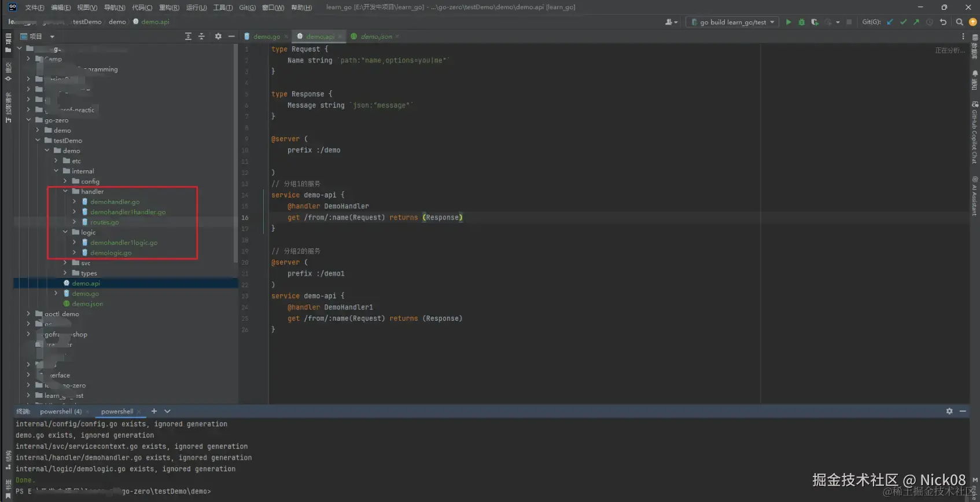Select demo.json file in project tree
This screenshot has height=502, width=980.
point(87,304)
